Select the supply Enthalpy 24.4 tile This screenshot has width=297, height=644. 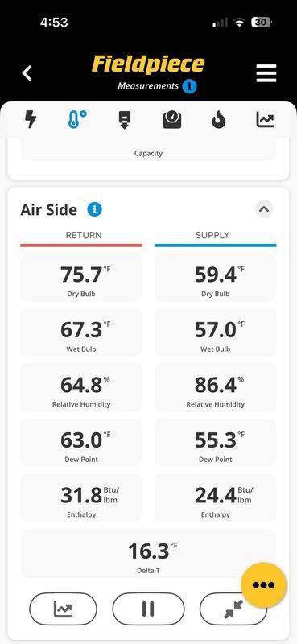pos(216,497)
